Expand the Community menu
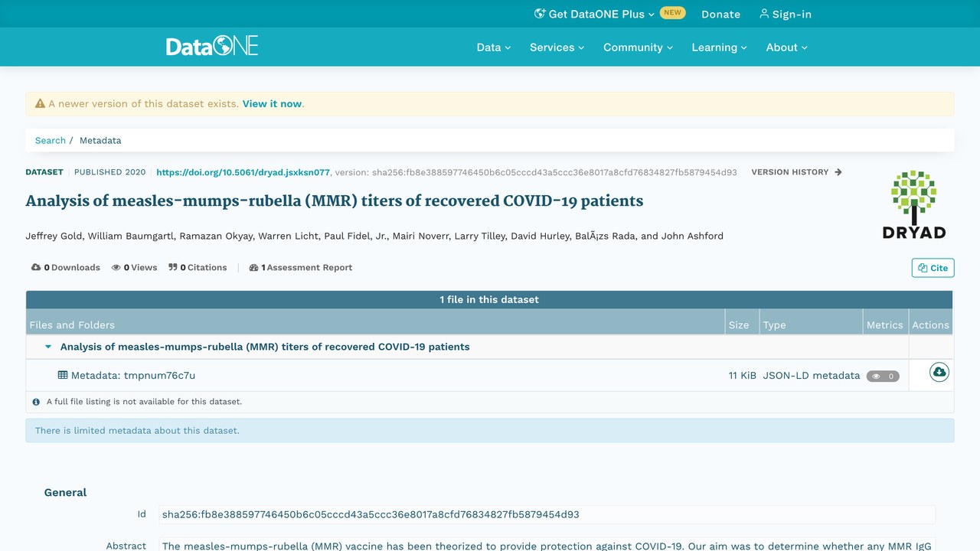This screenshot has height=551, width=980. click(x=638, y=47)
